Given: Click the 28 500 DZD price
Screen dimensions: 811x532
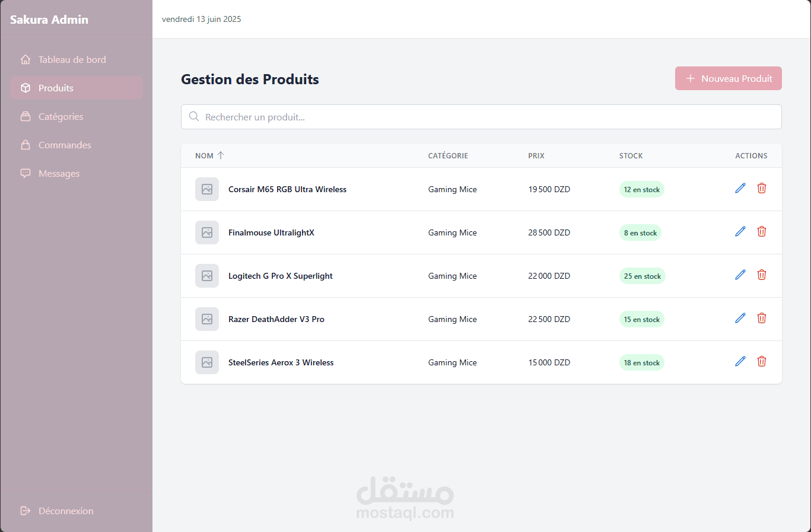Looking at the screenshot, I should click(x=549, y=232).
